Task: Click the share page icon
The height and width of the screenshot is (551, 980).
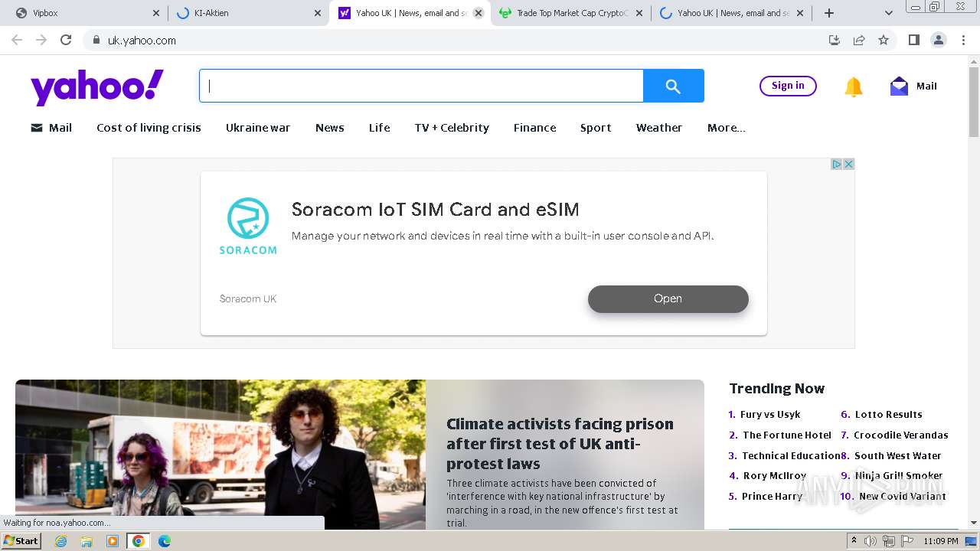Action: point(859,40)
